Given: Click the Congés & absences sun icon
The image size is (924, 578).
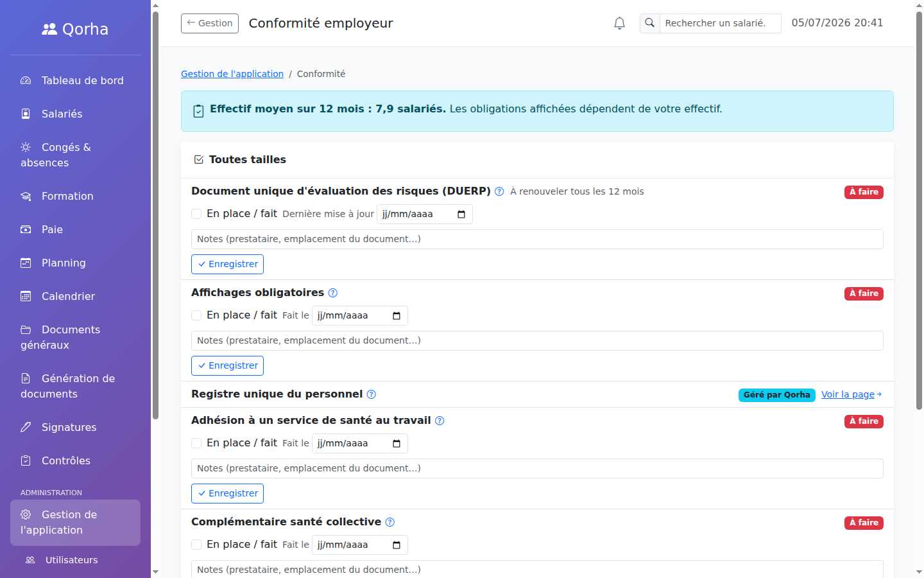Looking at the screenshot, I should (26, 147).
